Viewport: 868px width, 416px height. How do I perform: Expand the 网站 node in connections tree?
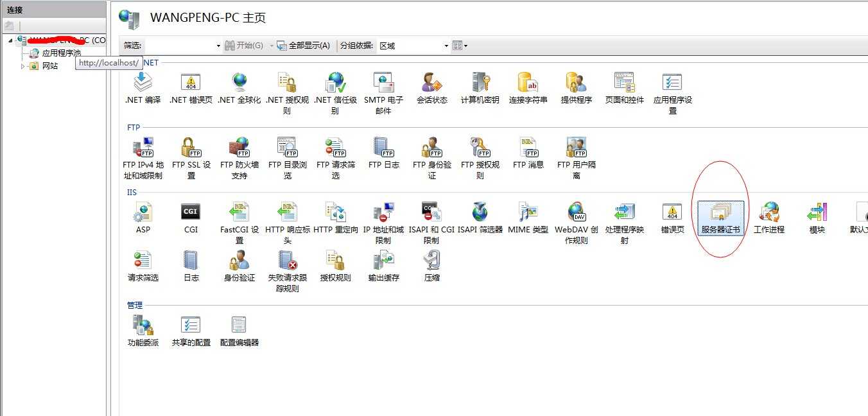(x=22, y=65)
